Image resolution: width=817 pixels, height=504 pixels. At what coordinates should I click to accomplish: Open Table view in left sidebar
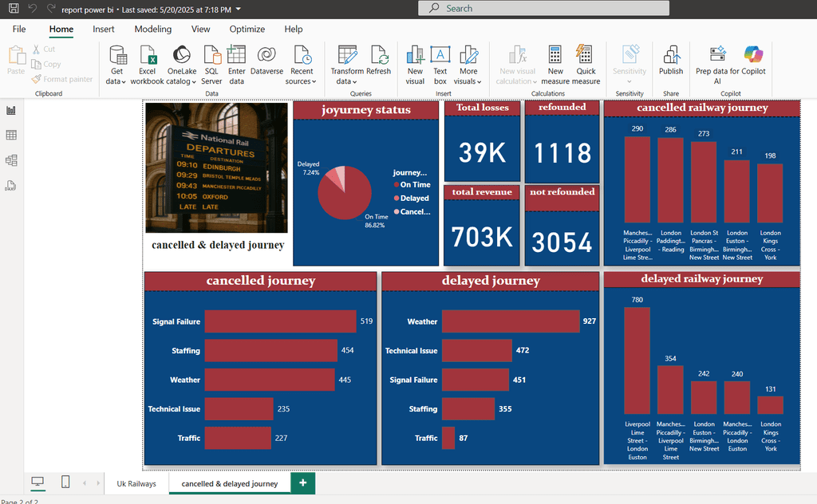coord(11,136)
